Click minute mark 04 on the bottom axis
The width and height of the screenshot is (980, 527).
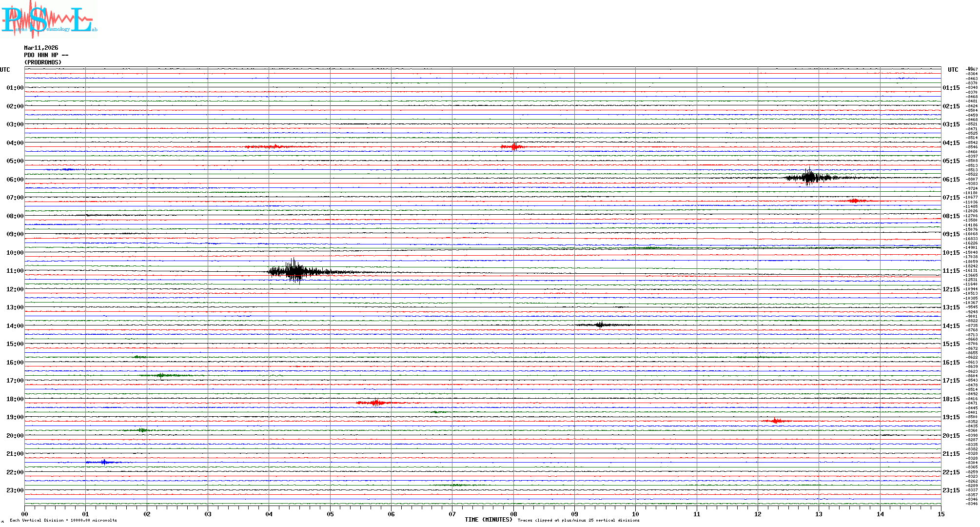(269, 514)
